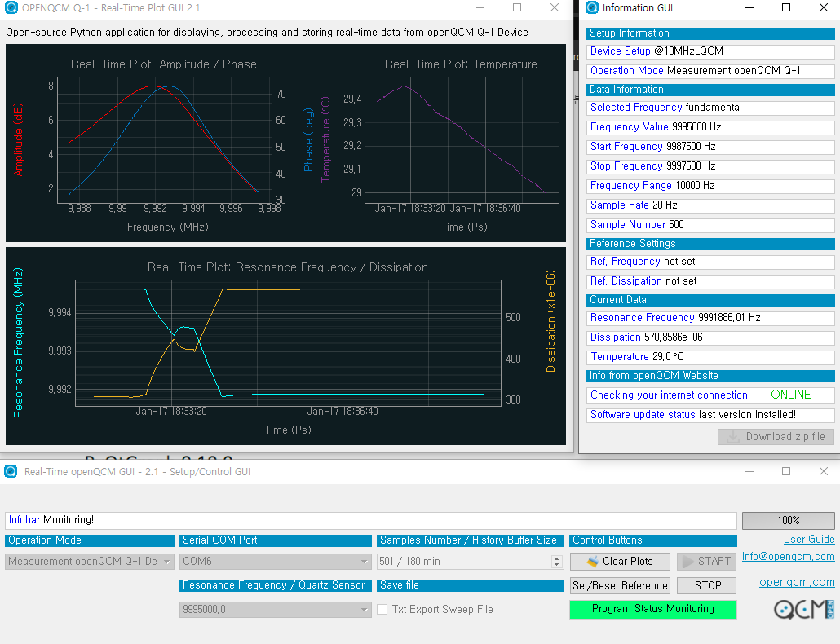
Task: Click the Temperature 29.0 °C readout
Action: 710,357
